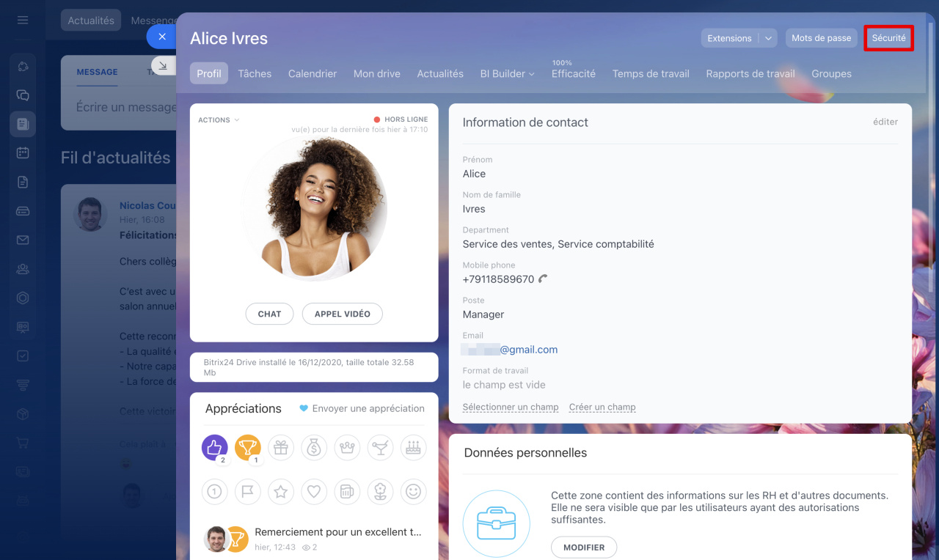Viewport: 939px width, 560px height.
Task: Switch to the Temps de travail tab
Action: (x=651, y=73)
